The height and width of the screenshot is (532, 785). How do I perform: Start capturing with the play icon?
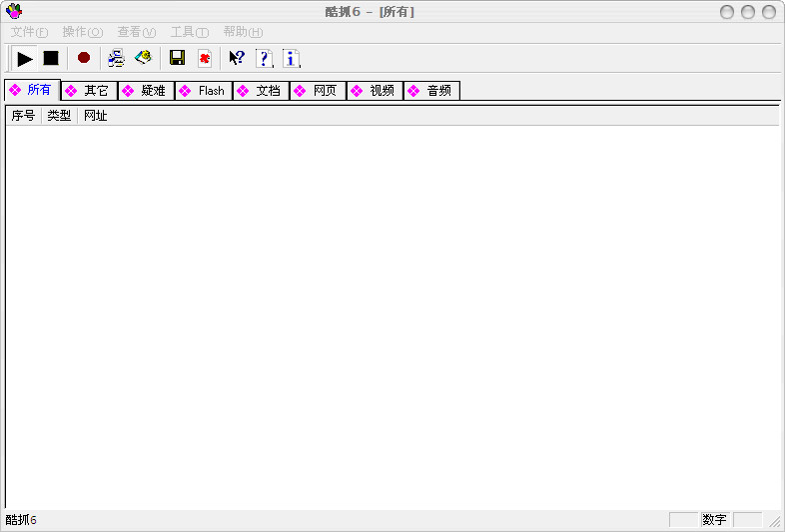24,59
